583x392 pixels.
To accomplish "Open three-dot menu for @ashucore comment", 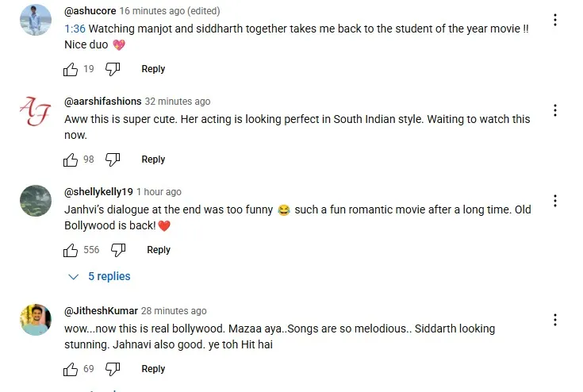I will click(x=554, y=20).
